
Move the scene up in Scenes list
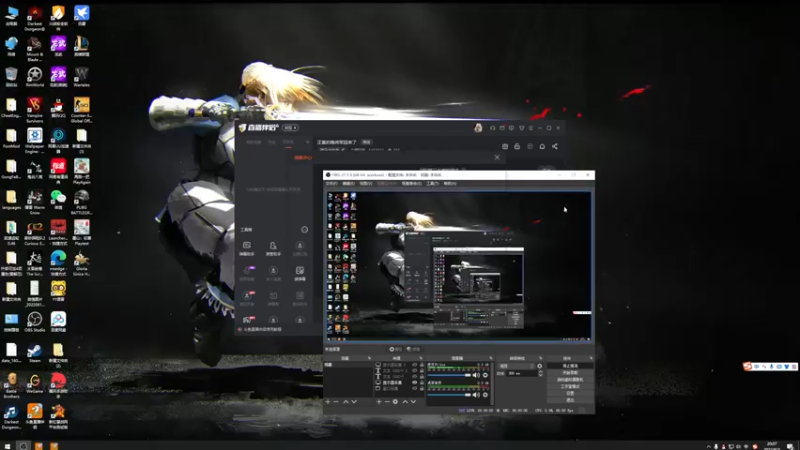tap(346, 402)
